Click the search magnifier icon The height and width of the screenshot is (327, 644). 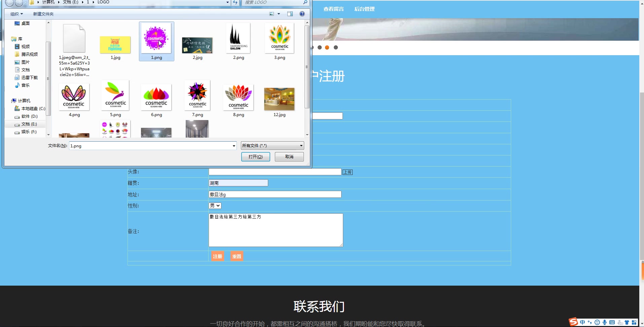tap(305, 2)
